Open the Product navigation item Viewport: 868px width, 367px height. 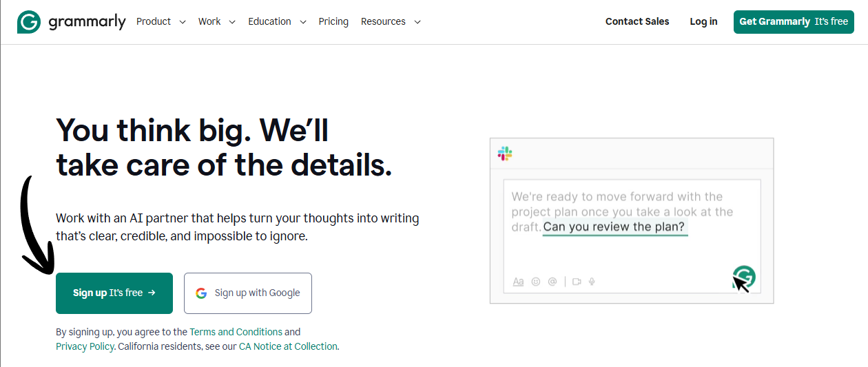tap(154, 21)
